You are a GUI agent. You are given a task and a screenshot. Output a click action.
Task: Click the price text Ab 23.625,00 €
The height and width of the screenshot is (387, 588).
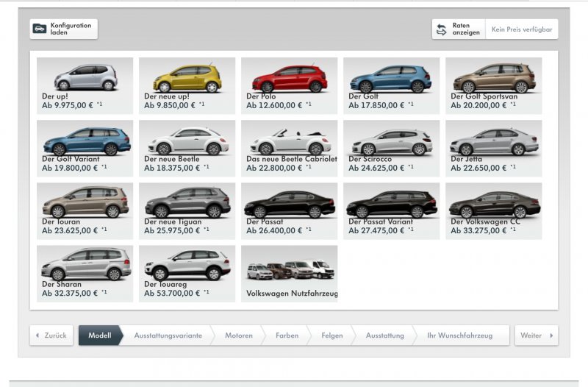[x=70, y=231]
